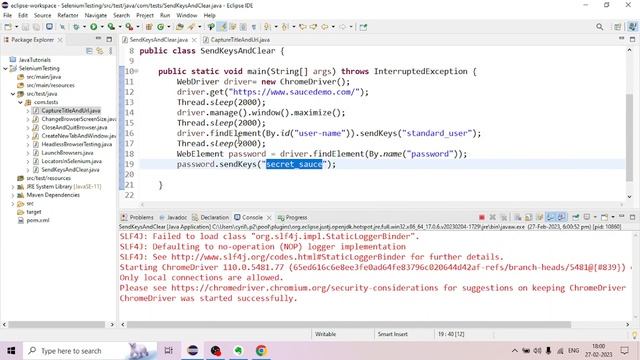Terminate the running program with red square

(482, 217)
